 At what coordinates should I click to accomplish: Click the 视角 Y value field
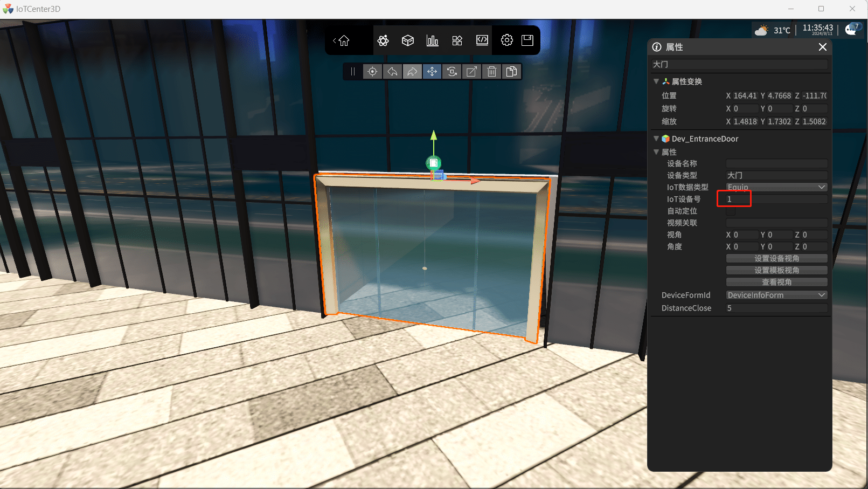[x=779, y=235]
